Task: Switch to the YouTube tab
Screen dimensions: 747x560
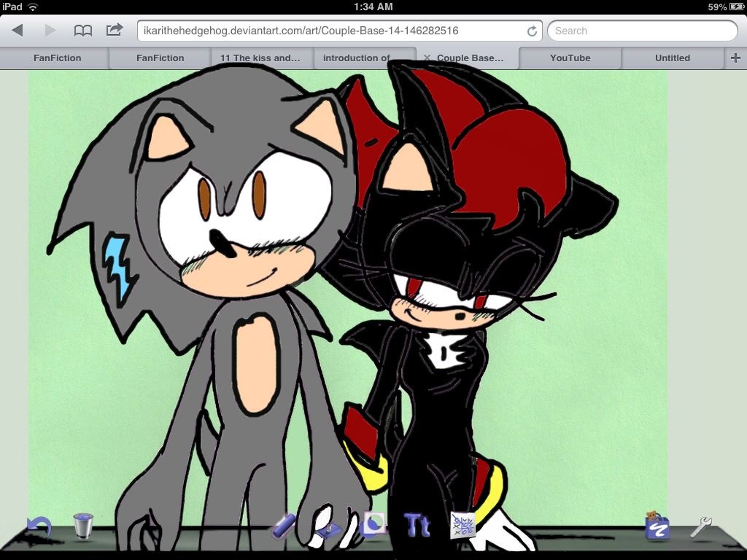Action: point(570,58)
